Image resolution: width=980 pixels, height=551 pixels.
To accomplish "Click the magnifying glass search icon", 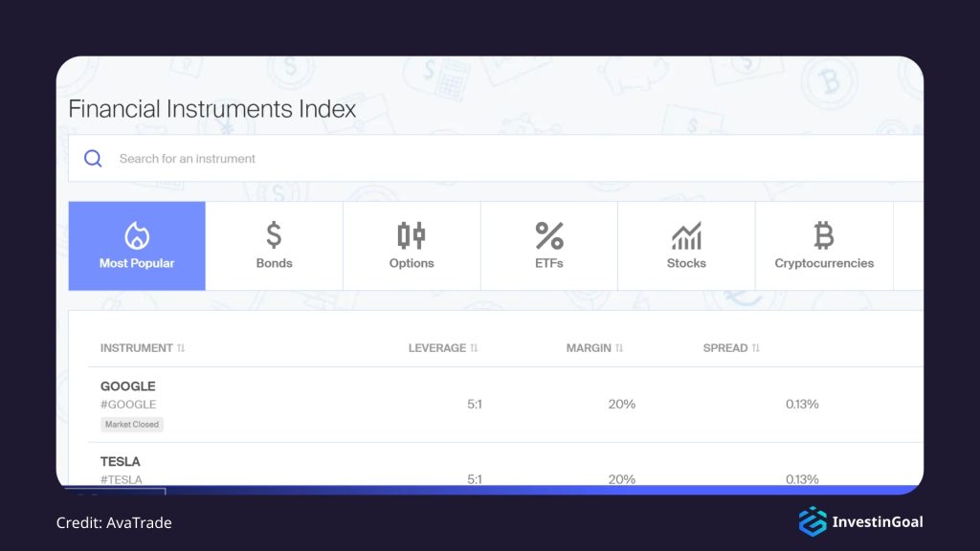I will coord(93,158).
